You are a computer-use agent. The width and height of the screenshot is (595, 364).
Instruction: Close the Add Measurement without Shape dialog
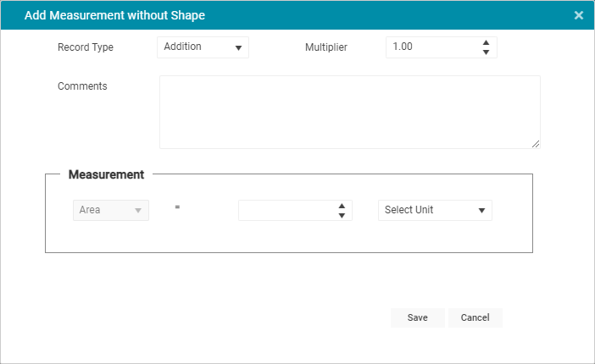point(578,15)
